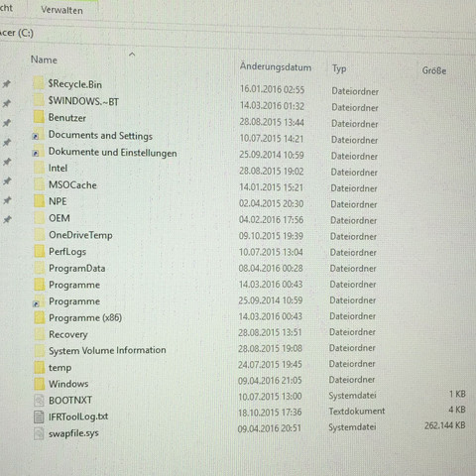The width and height of the screenshot is (476, 476).
Task: Open the Verwalten ribbon tab
Action: pyautogui.click(x=61, y=10)
